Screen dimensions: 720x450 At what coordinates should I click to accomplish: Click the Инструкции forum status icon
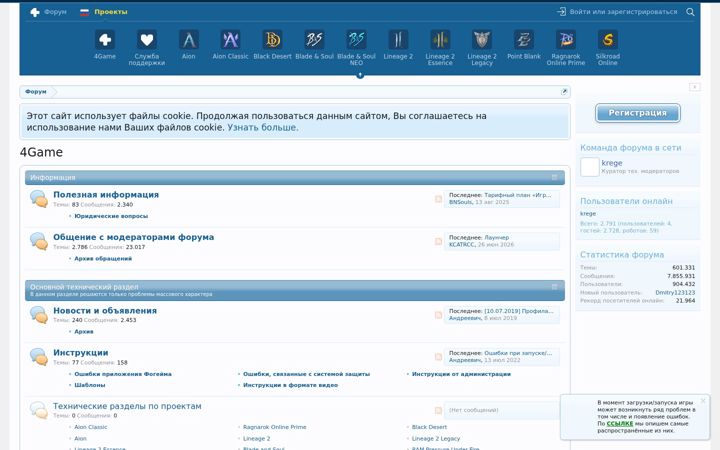click(x=39, y=357)
